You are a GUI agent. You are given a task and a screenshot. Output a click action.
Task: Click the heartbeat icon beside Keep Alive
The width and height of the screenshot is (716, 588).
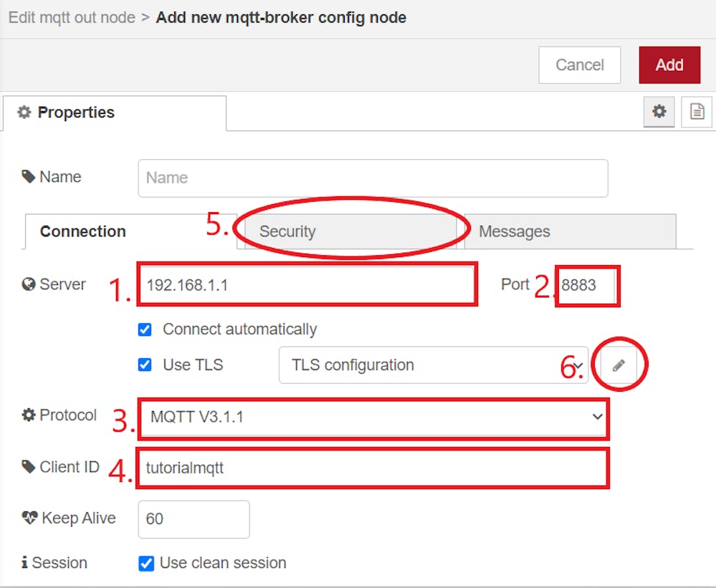[x=29, y=518]
